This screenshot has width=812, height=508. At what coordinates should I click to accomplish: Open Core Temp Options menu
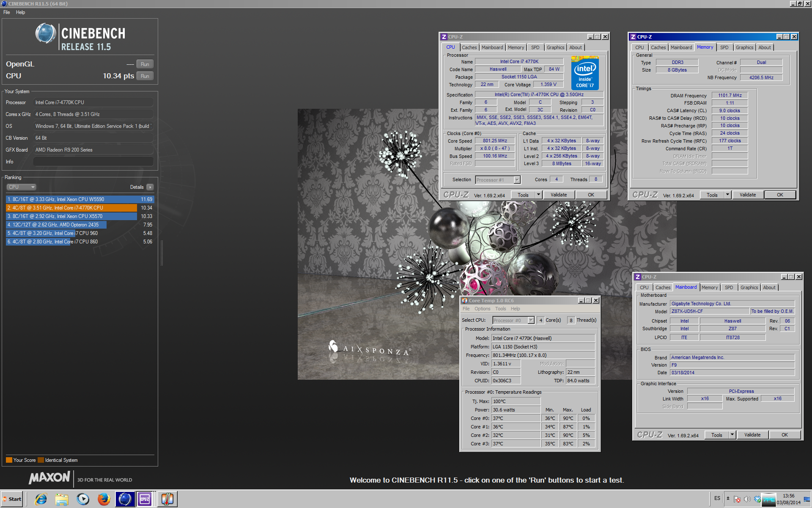(482, 309)
